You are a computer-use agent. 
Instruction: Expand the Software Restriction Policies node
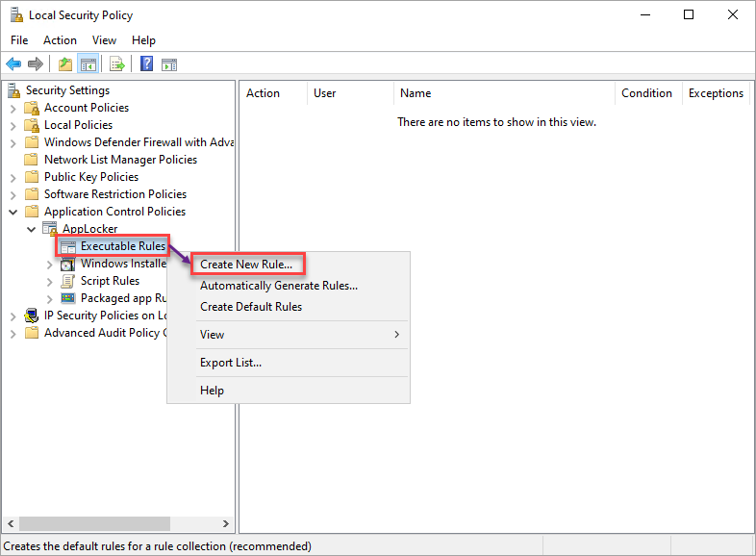click(13, 195)
